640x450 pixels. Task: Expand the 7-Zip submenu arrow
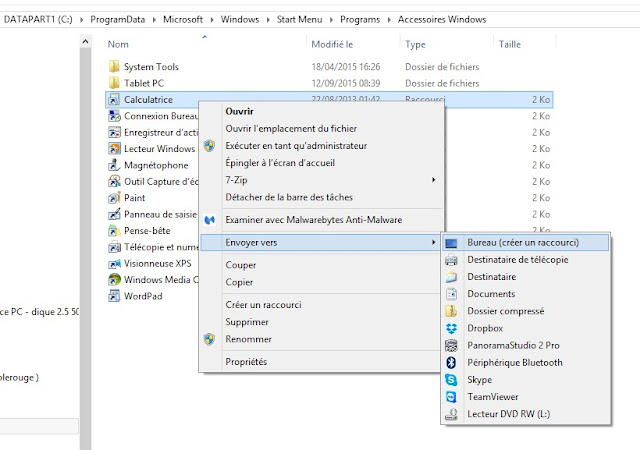pos(433,180)
